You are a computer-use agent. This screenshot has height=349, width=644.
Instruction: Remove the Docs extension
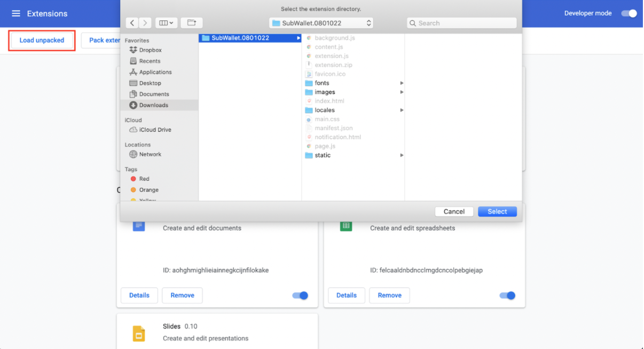click(182, 295)
